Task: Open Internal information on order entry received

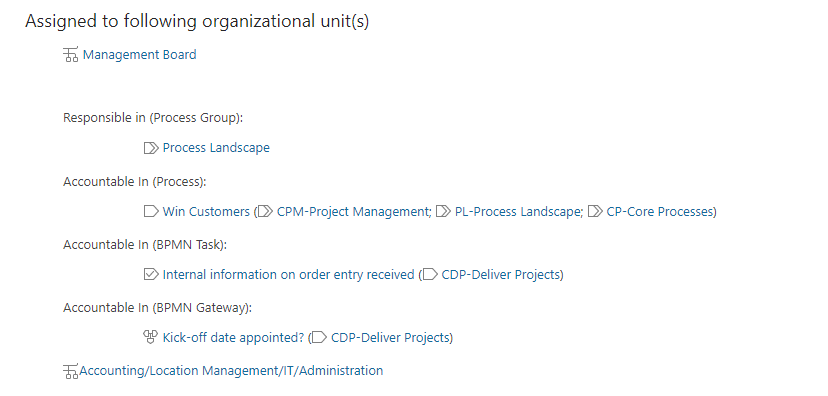Action: click(288, 275)
